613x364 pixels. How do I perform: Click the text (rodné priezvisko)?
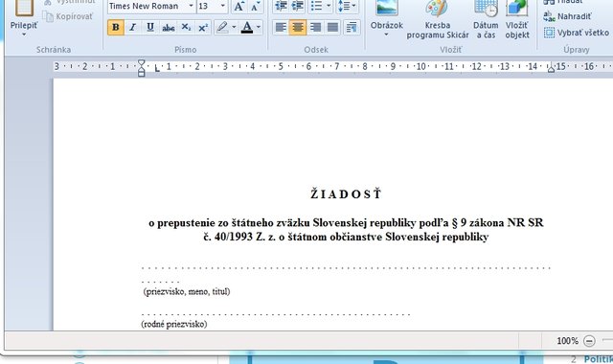pos(174,324)
